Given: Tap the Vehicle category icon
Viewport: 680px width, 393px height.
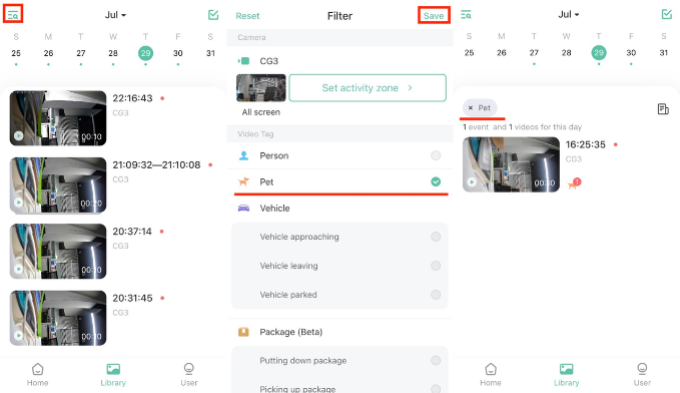Looking at the screenshot, I should tap(244, 208).
